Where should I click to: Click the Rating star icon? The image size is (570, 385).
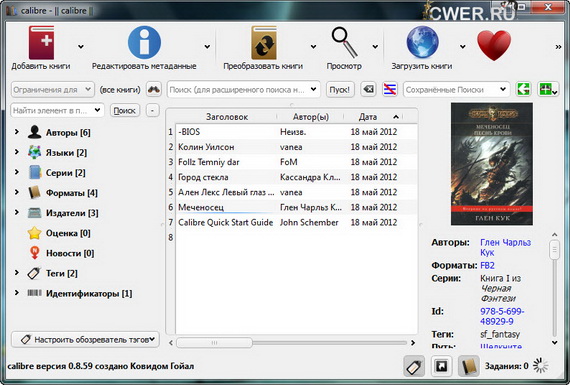point(35,233)
